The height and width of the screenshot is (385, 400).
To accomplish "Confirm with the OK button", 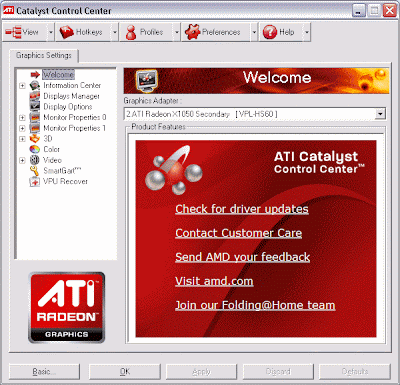I will [x=125, y=371].
